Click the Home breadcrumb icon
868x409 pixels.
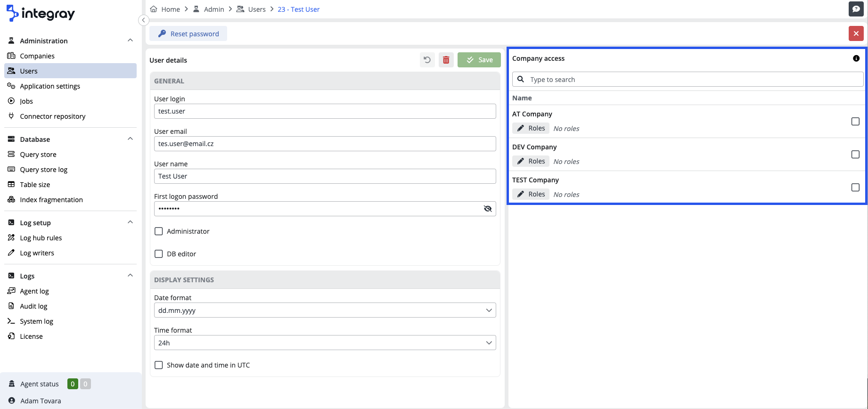(x=154, y=9)
